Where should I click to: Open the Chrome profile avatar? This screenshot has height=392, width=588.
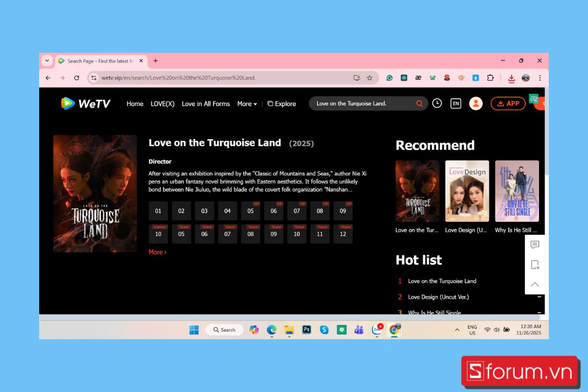pos(526,78)
